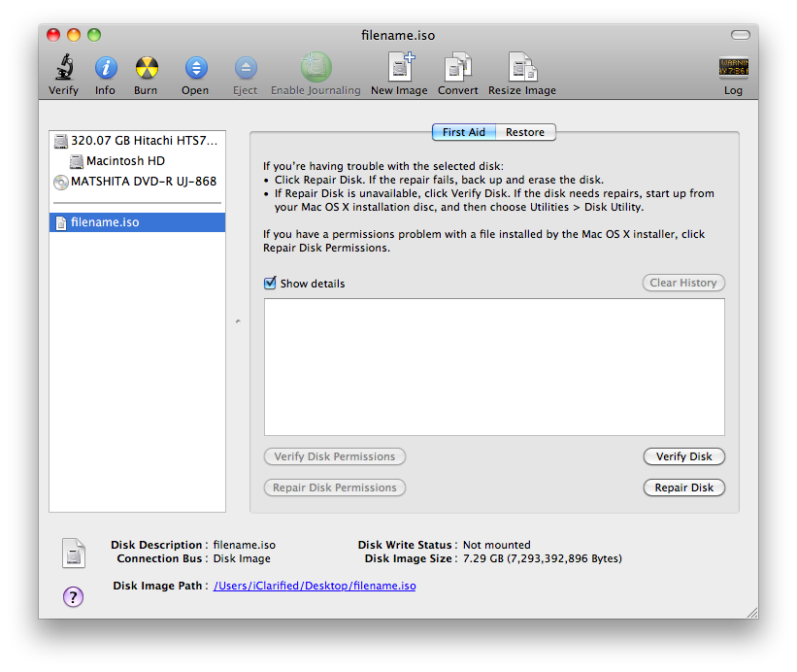Select the Convert toolbar icon

457,68
